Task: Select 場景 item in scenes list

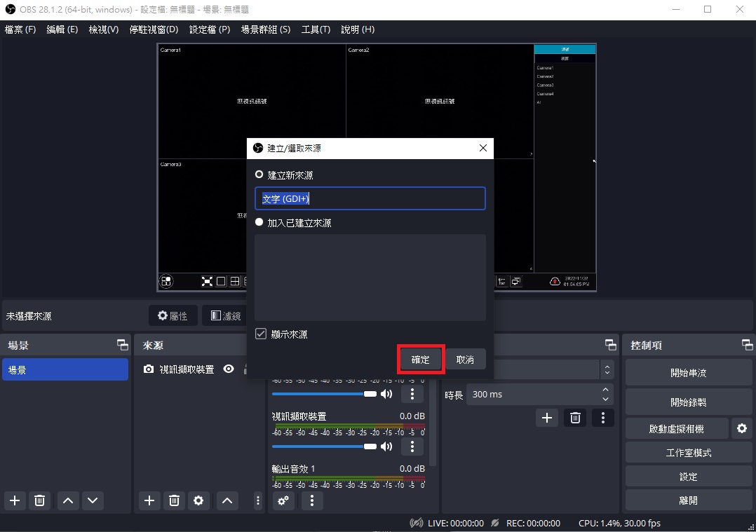Action: click(65, 369)
